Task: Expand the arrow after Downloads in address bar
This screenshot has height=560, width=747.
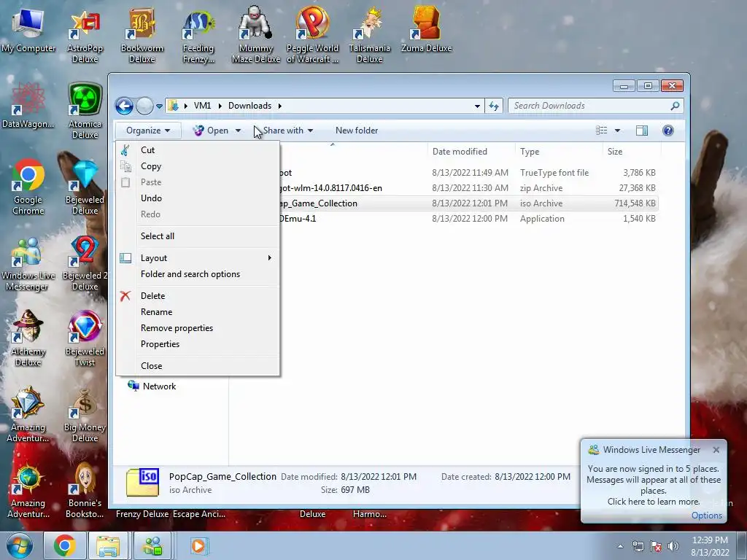Action: 280,106
